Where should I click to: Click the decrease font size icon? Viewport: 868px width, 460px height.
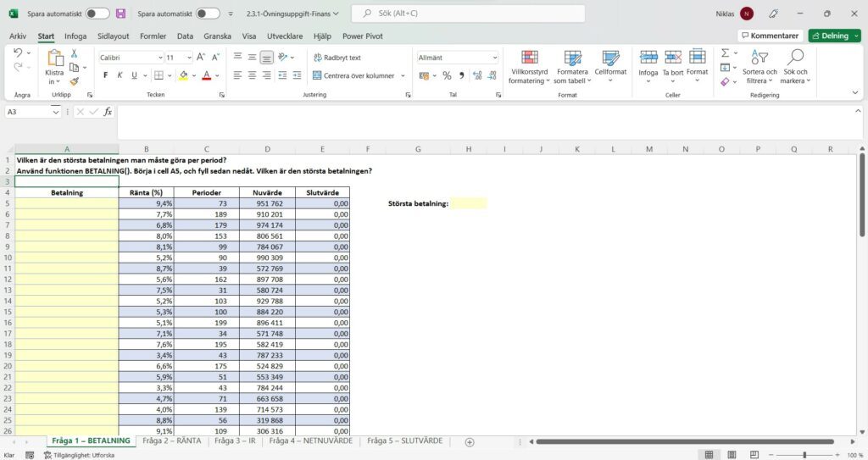click(215, 57)
